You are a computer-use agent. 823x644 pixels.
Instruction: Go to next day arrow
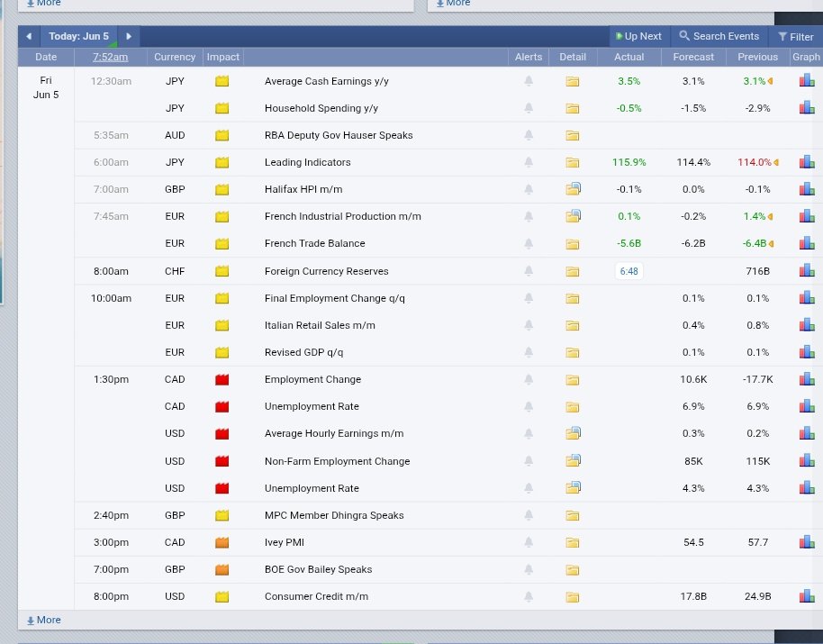pos(129,36)
